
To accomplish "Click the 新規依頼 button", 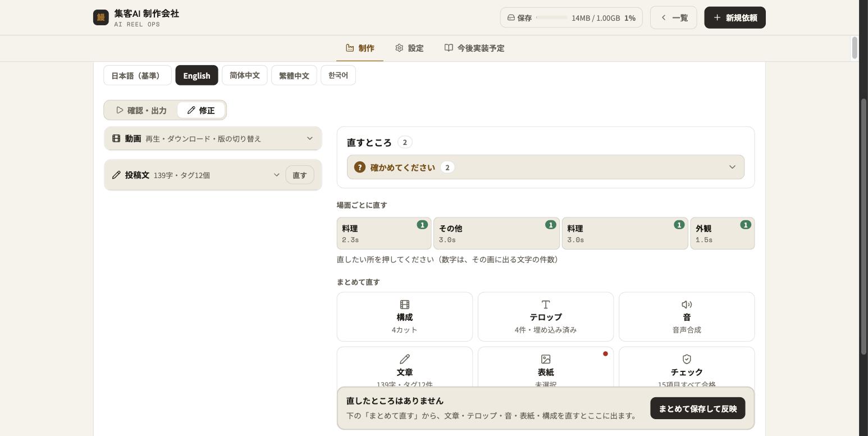I will (735, 17).
